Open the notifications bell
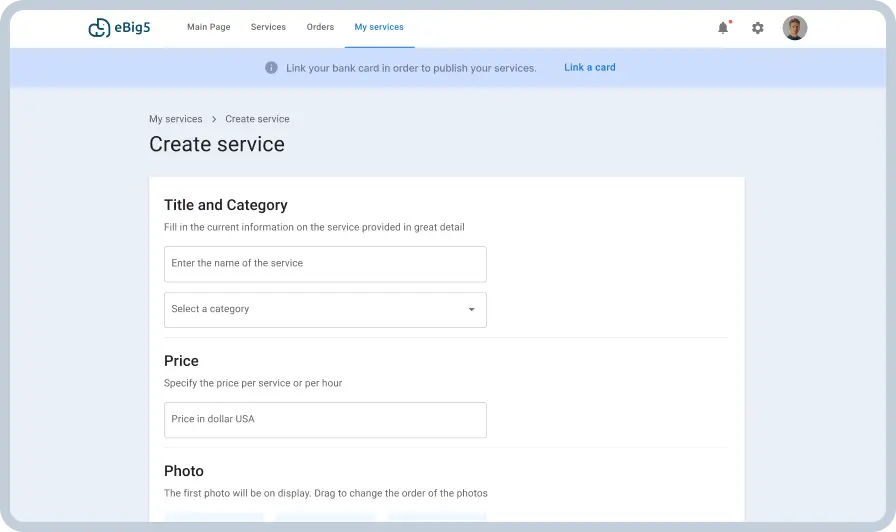Screen dimensions: 896x532 tap(723, 27)
